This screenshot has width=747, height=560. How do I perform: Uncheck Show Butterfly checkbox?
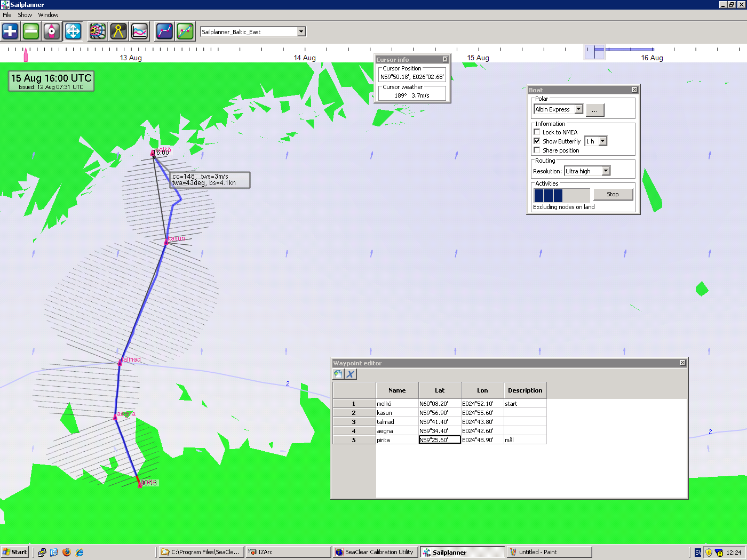537,141
